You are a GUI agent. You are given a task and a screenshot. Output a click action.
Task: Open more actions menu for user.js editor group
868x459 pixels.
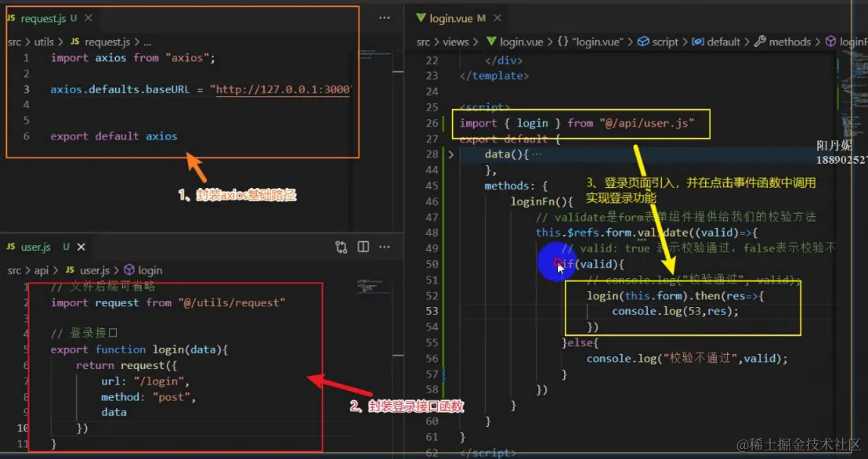pyautogui.click(x=385, y=247)
